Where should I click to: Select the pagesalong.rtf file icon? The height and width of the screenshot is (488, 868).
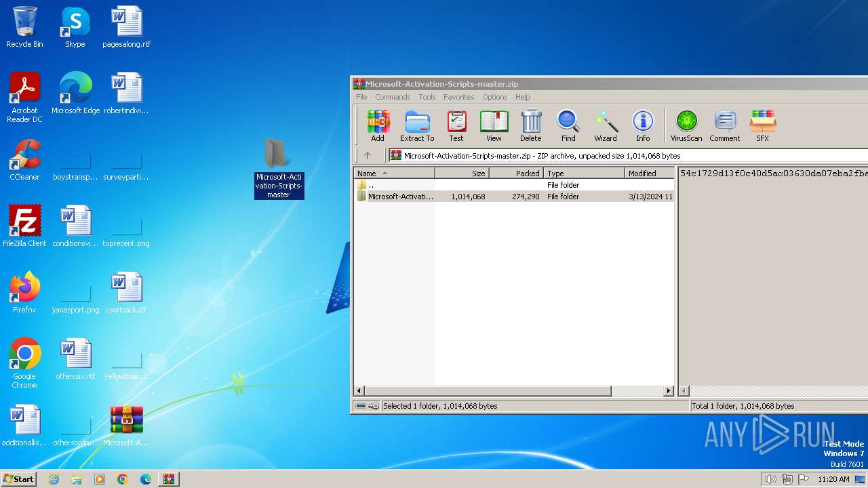pyautogui.click(x=126, y=27)
